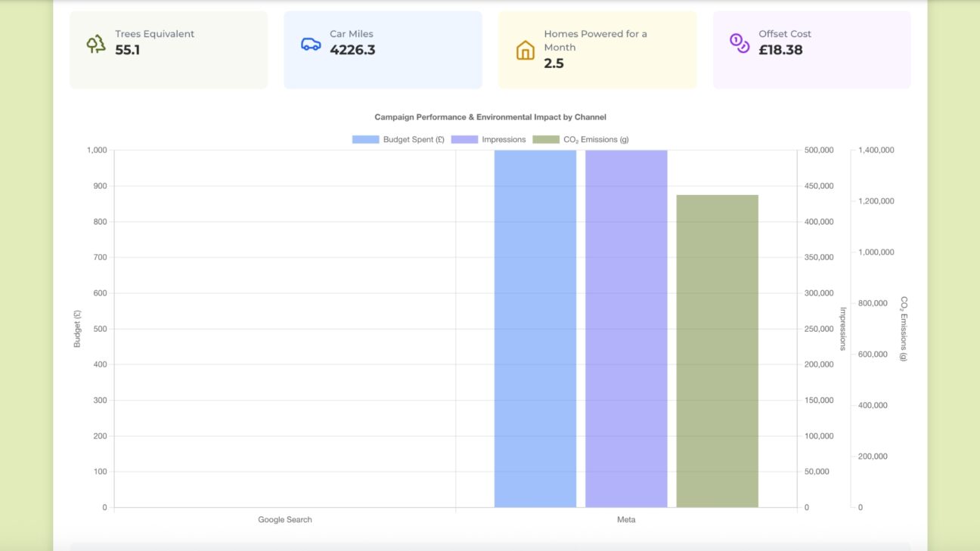The width and height of the screenshot is (980, 551).
Task: Open the Trees Equivalent 55.1 card
Action: click(x=169, y=50)
